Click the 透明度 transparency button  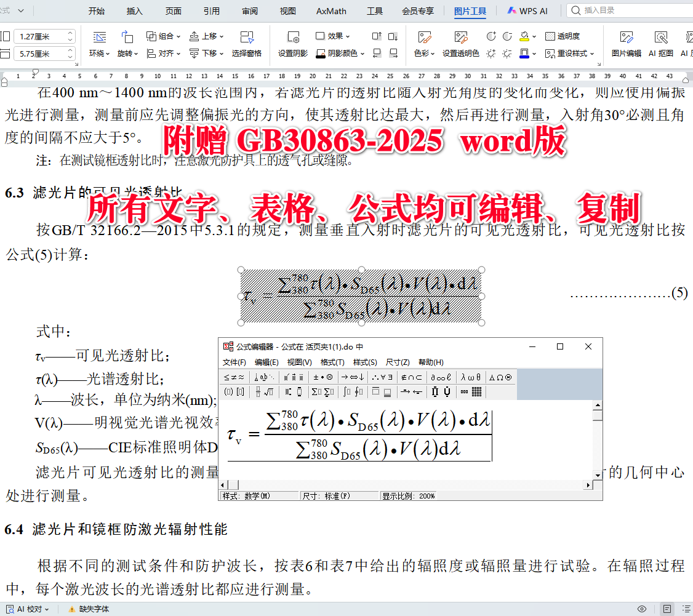click(x=569, y=36)
